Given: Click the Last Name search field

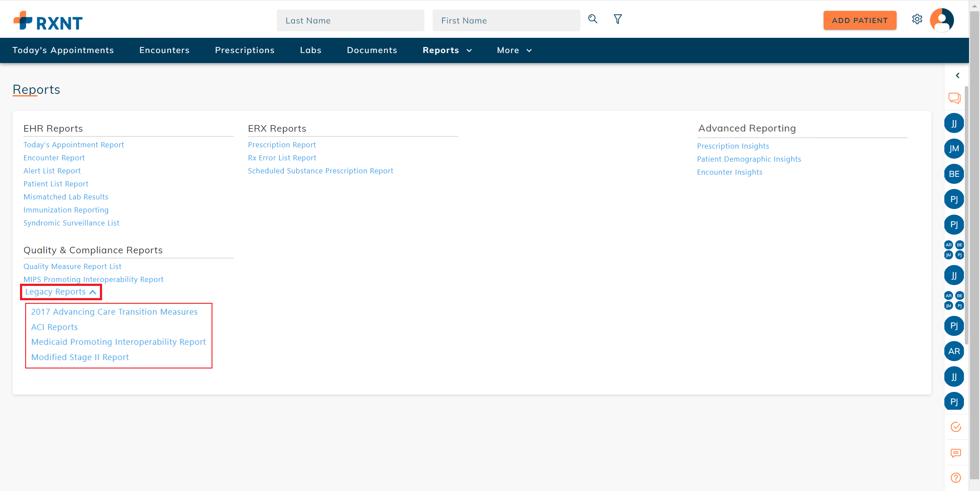Looking at the screenshot, I should [350, 20].
